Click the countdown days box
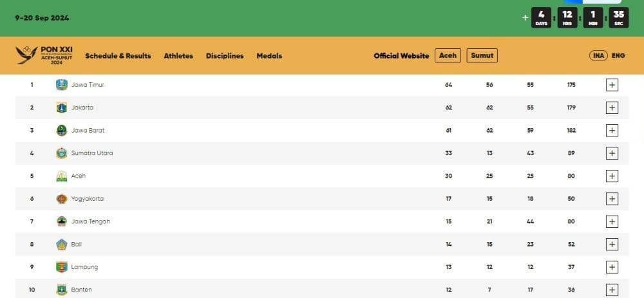The width and height of the screenshot is (644, 298). [x=542, y=17]
